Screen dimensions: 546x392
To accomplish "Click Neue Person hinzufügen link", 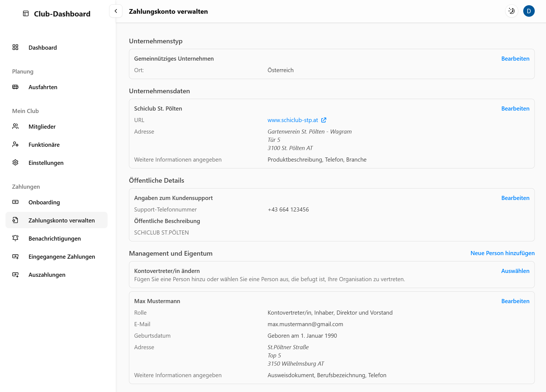I will (x=502, y=253).
